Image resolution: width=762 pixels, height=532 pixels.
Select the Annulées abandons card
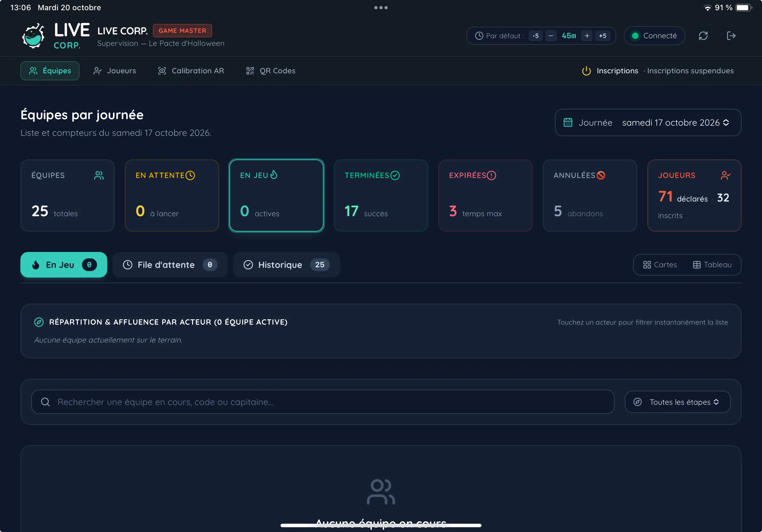click(x=590, y=196)
